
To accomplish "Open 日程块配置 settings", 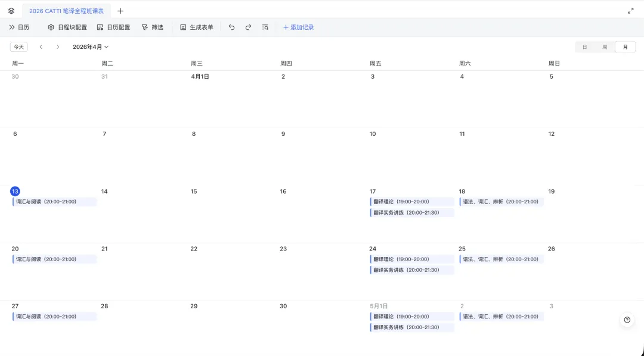I will pyautogui.click(x=67, y=27).
